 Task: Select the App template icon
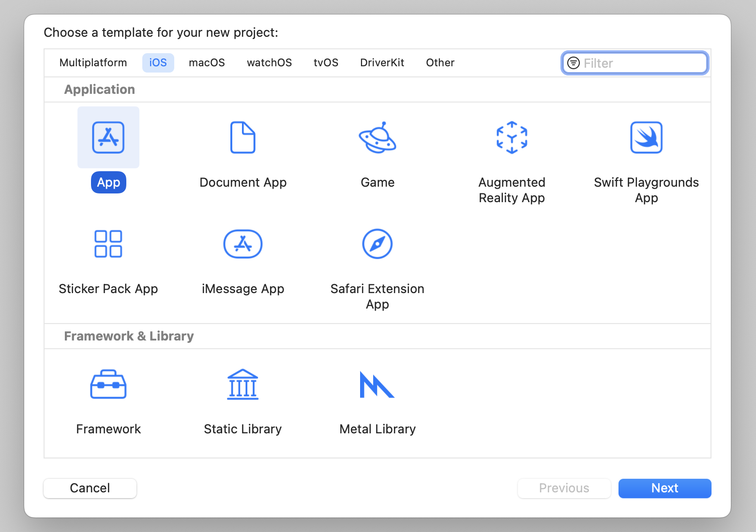tap(108, 137)
